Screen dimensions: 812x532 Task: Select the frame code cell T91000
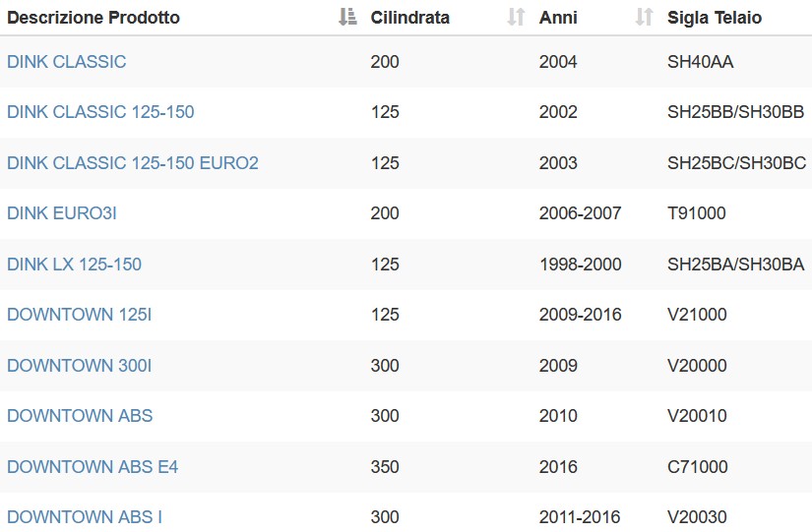pyautogui.click(x=697, y=213)
